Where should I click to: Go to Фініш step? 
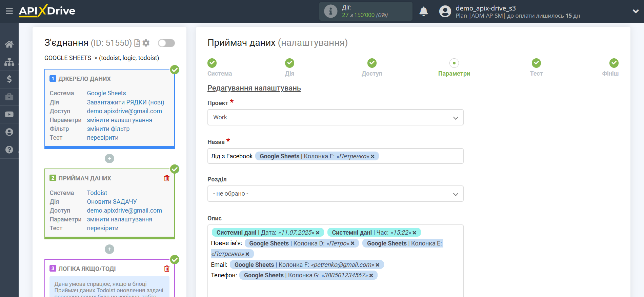point(614,63)
